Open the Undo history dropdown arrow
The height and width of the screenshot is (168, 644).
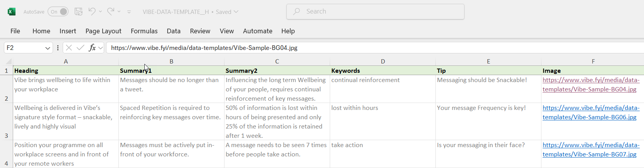point(100,12)
